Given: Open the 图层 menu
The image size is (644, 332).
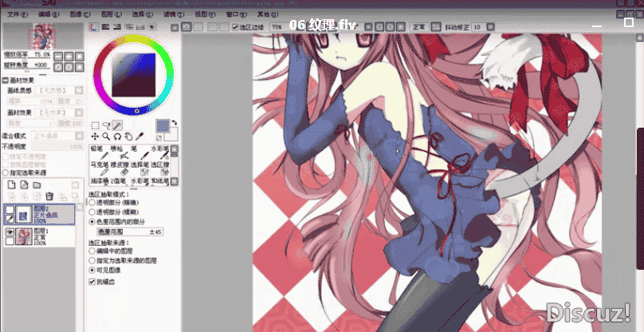Looking at the screenshot, I should click(x=112, y=14).
